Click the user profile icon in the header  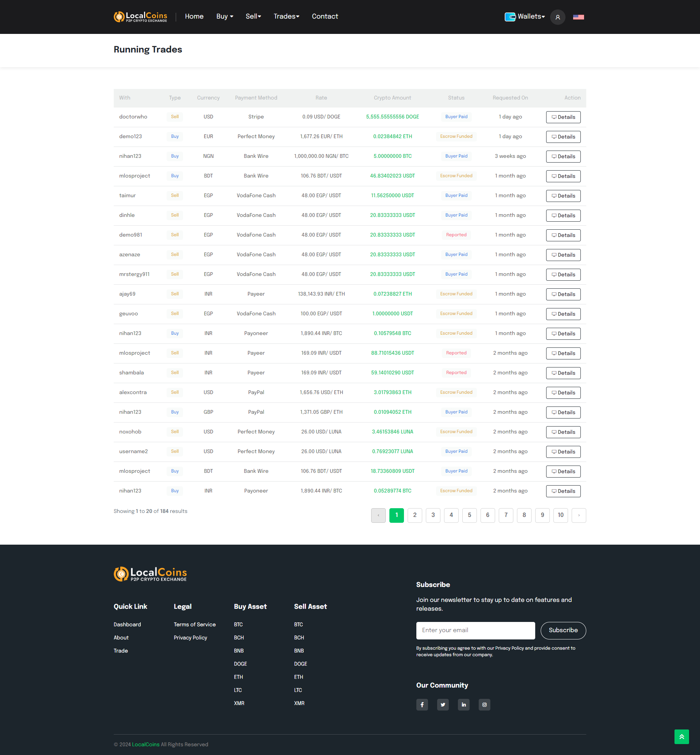tap(557, 17)
